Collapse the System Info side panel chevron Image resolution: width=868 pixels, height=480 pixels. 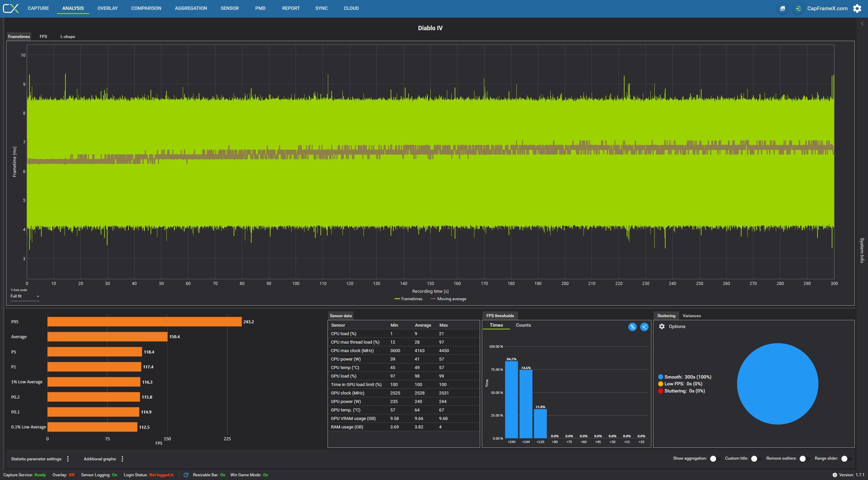click(x=862, y=23)
